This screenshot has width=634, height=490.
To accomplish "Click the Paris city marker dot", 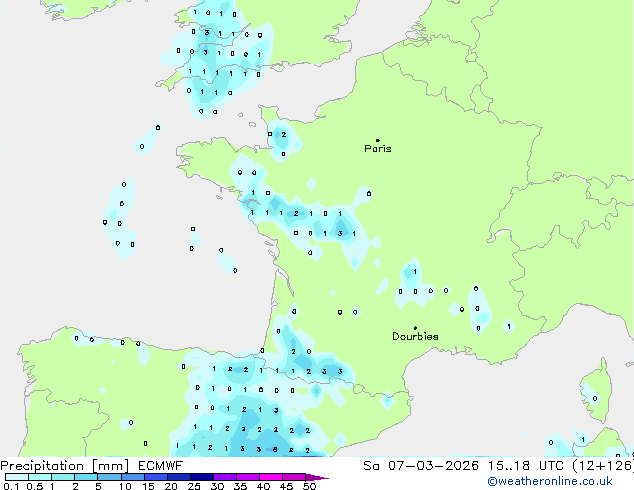I will tap(377, 141).
